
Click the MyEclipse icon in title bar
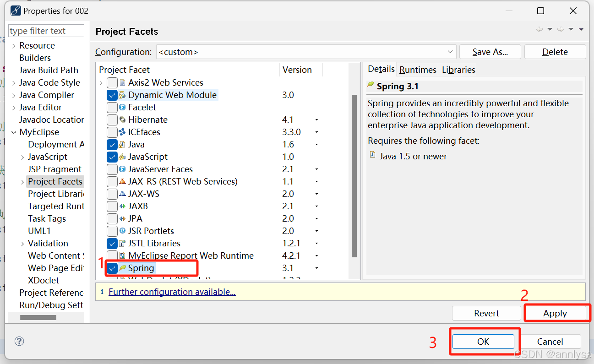[x=16, y=11]
